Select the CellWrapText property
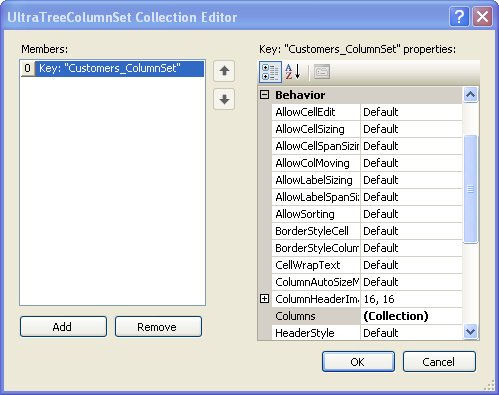The width and height of the screenshot is (499, 395). pos(316,265)
